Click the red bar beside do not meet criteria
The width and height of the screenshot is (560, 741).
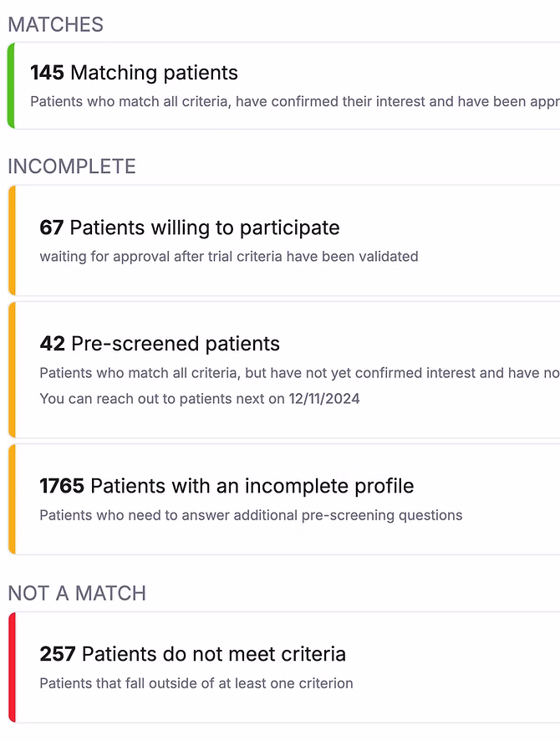12,667
